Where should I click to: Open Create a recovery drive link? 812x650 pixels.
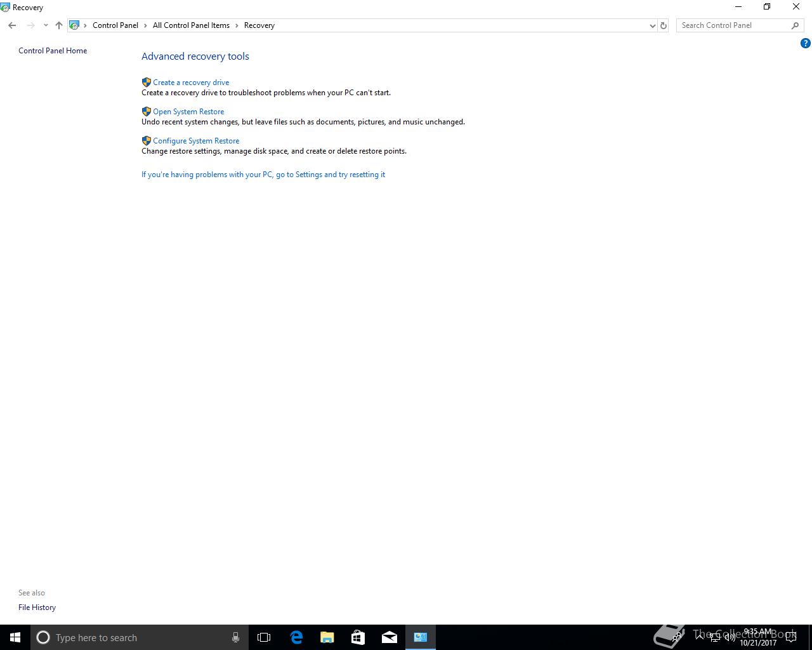(191, 83)
